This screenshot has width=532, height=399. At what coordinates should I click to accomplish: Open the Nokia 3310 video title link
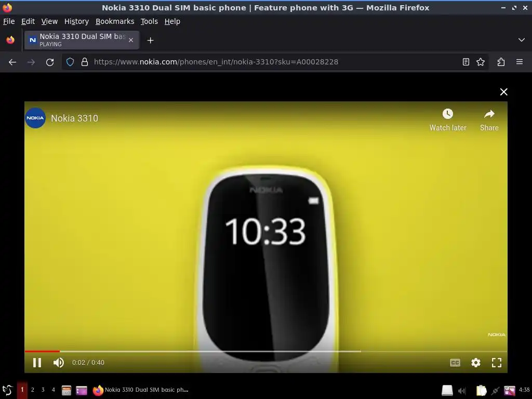[75, 118]
